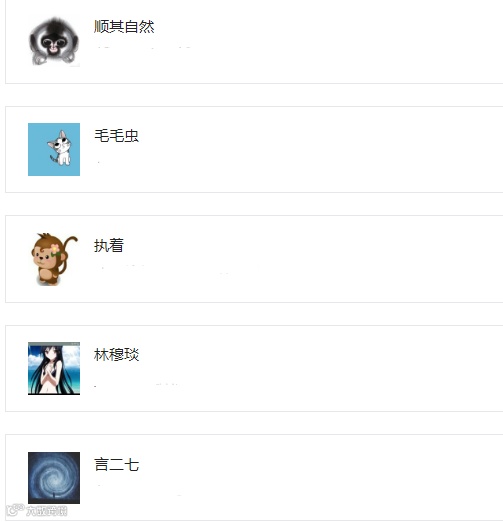
Task: Click the user name 执着
Action: tap(109, 245)
